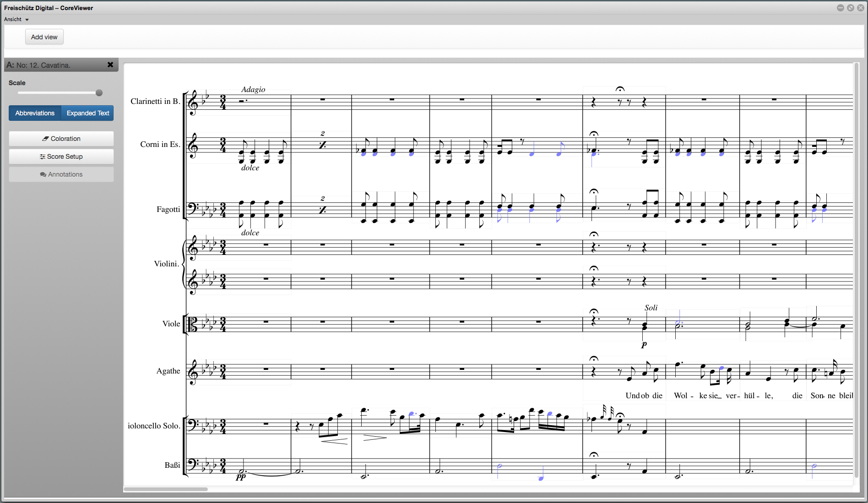Select the Viole staff label
The height and width of the screenshot is (503, 868).
click(x=171, y=324)
